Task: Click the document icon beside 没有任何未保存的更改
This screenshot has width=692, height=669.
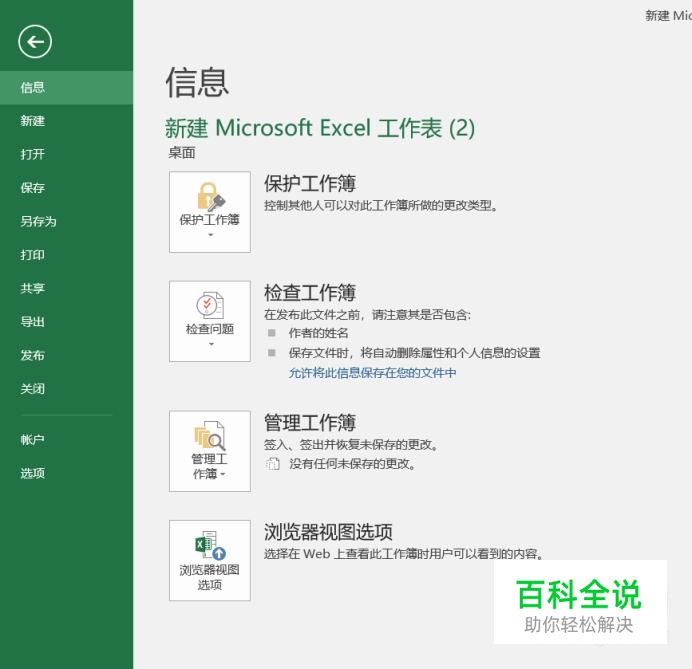Action: 273,463
